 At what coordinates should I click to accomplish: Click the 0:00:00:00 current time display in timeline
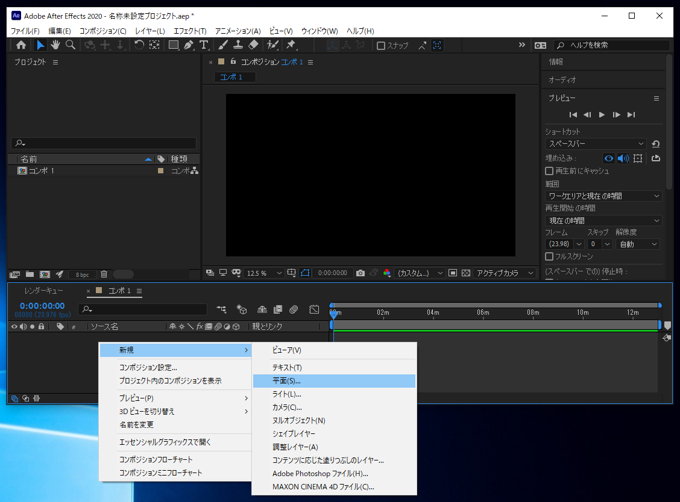coord(42,306)
